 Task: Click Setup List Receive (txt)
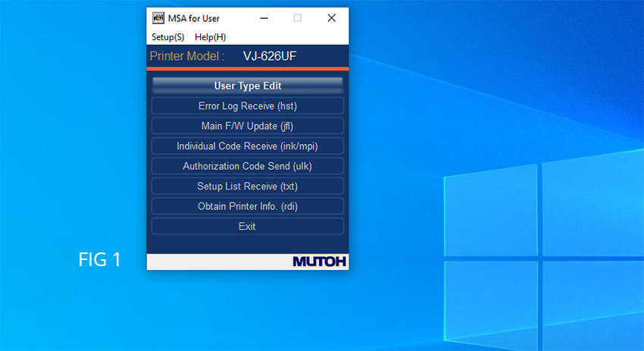point(247,186)
